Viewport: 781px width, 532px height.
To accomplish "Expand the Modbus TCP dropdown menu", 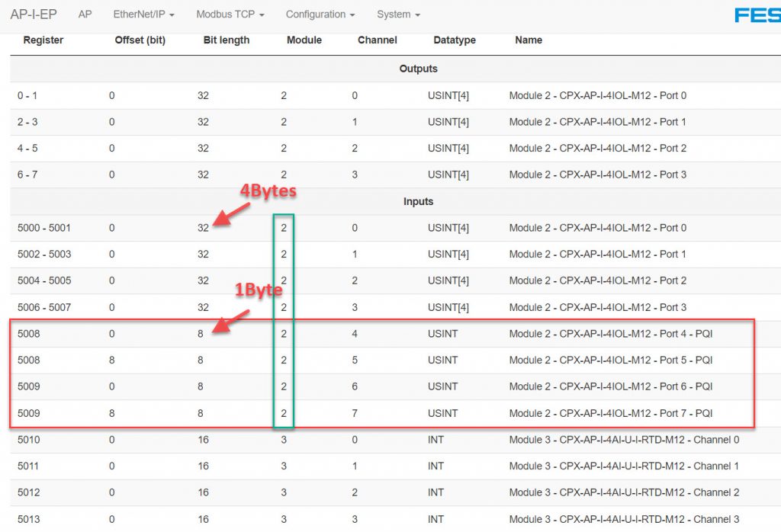I will click(230, 14).
